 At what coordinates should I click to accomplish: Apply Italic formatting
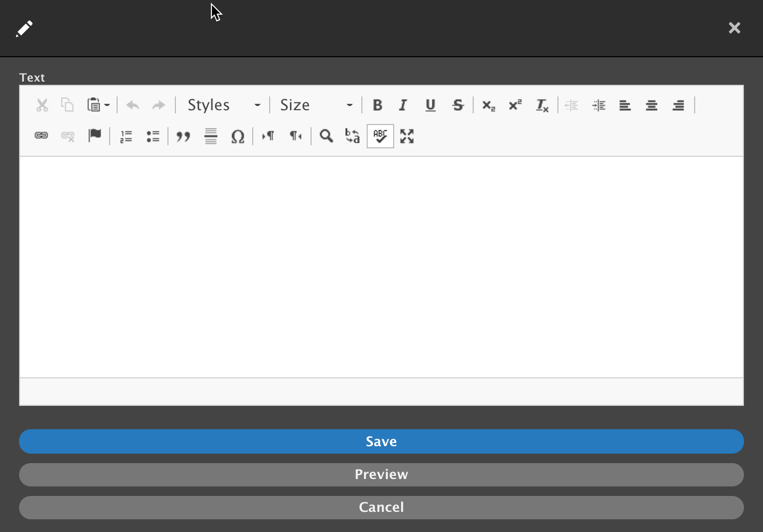403,105
